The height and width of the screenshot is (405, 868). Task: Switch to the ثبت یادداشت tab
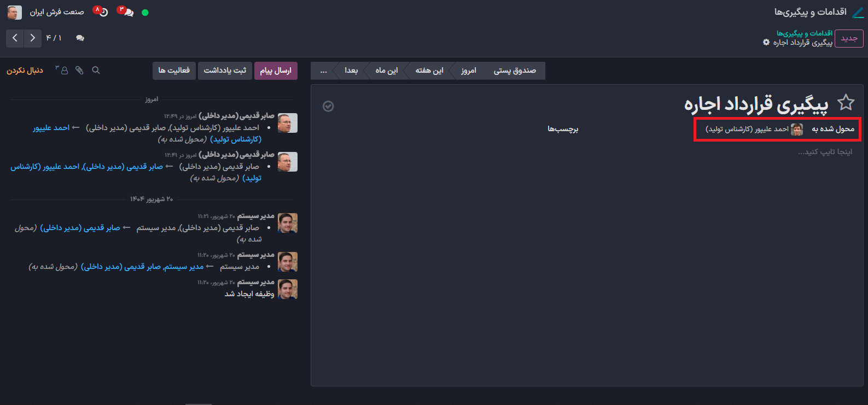click(225, 71)
